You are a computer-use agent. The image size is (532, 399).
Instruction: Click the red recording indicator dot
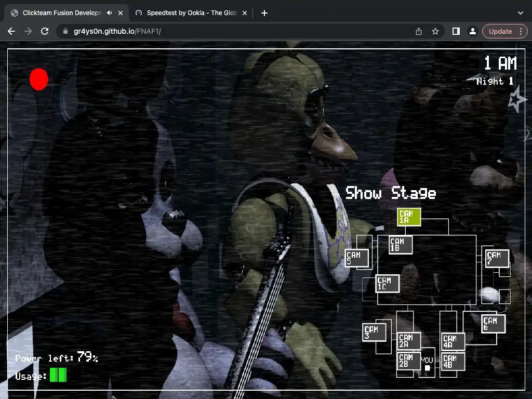tap(38, 79)
